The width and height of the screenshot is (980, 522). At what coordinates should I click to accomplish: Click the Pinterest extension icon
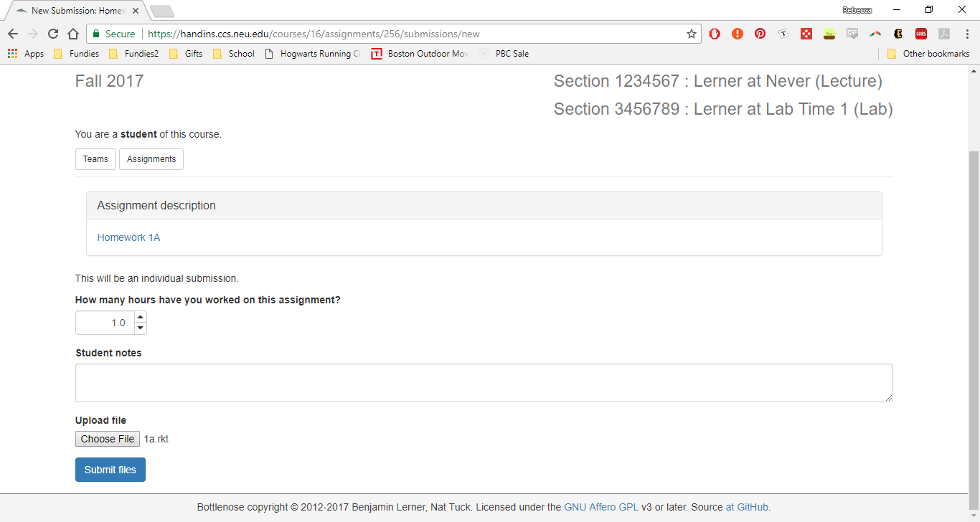click(760, 34)
